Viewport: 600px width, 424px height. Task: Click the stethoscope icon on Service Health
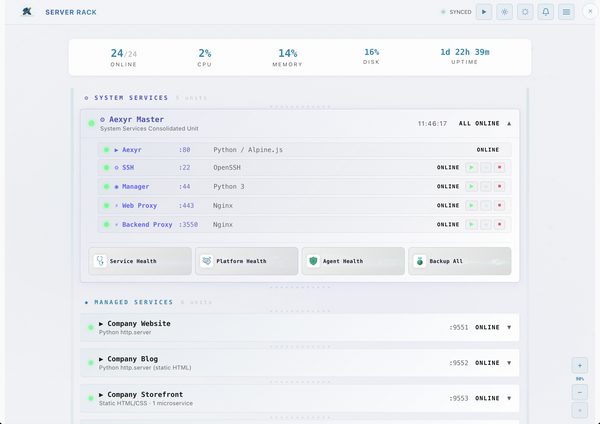100,261
